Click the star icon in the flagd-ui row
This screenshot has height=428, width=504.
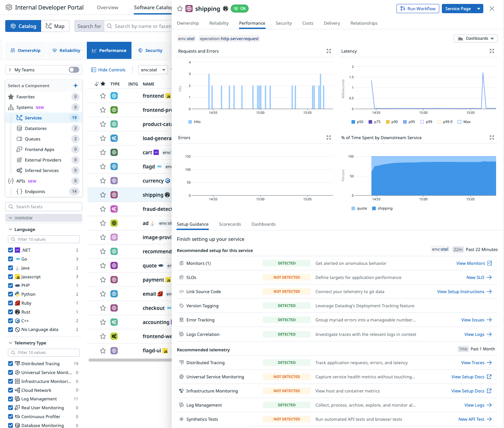point(103,351)
